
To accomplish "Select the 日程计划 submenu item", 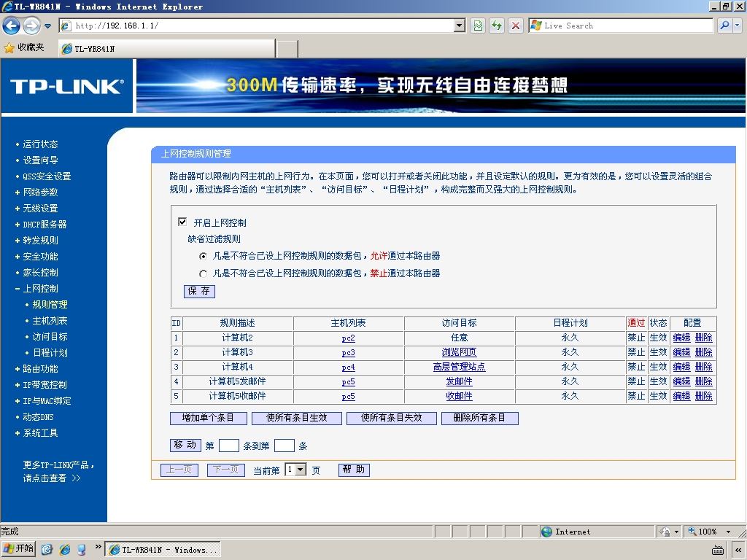I will (50, 353).
